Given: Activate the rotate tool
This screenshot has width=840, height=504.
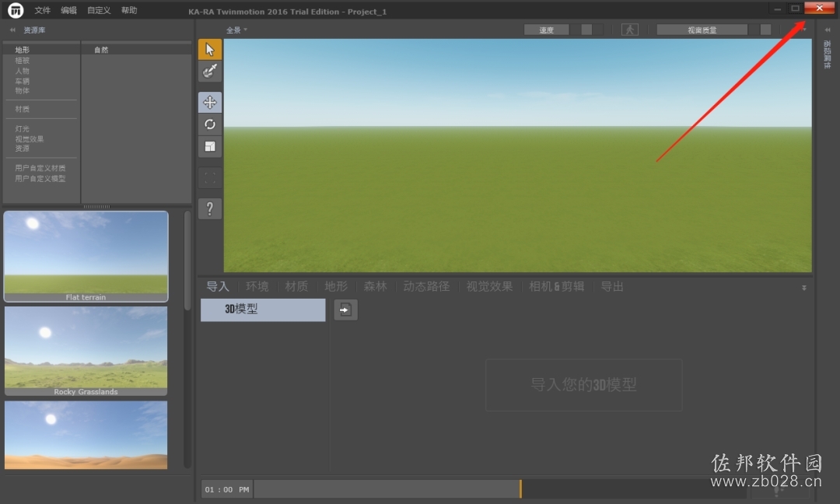Looking at the screenshot, I should 209,124.
